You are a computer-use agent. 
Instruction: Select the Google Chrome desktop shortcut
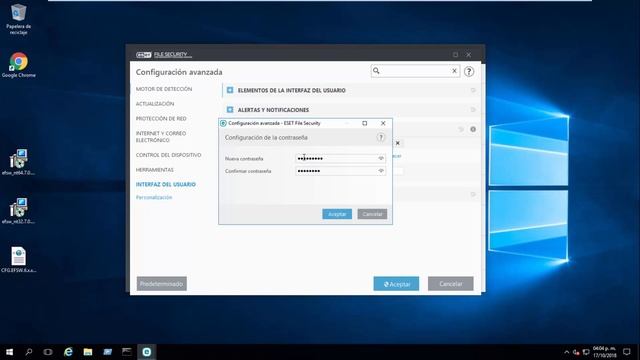(18, 64)
